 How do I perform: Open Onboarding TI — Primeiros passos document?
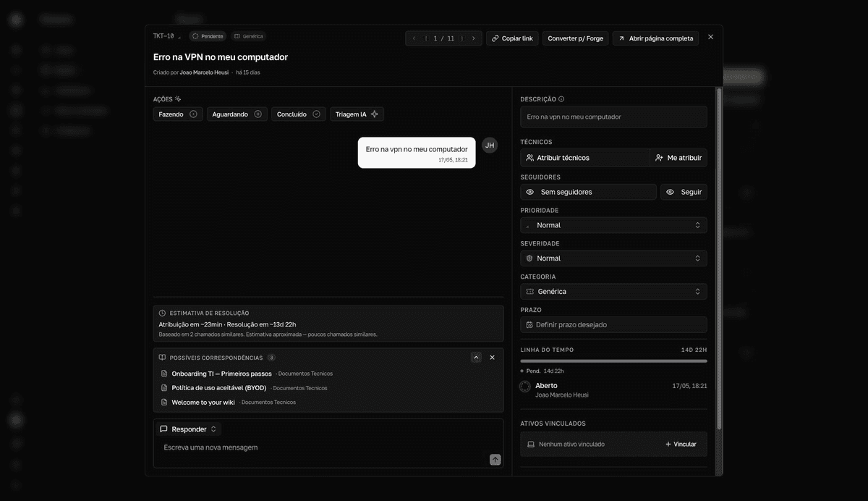point(221,374)
